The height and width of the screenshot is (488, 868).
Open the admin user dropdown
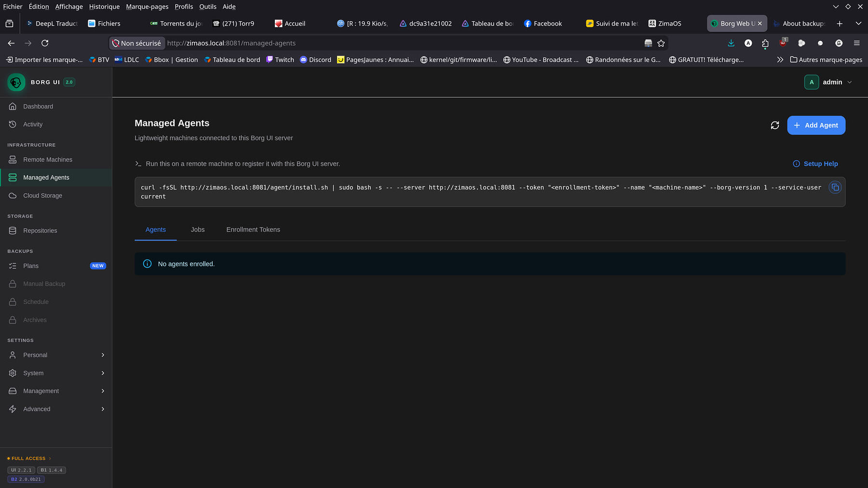[x=828, y=82]
